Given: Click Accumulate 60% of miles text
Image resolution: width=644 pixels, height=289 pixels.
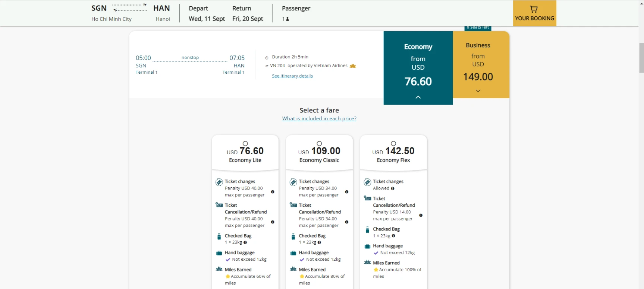Looking at the screenshot, I should tap(248, 280).
